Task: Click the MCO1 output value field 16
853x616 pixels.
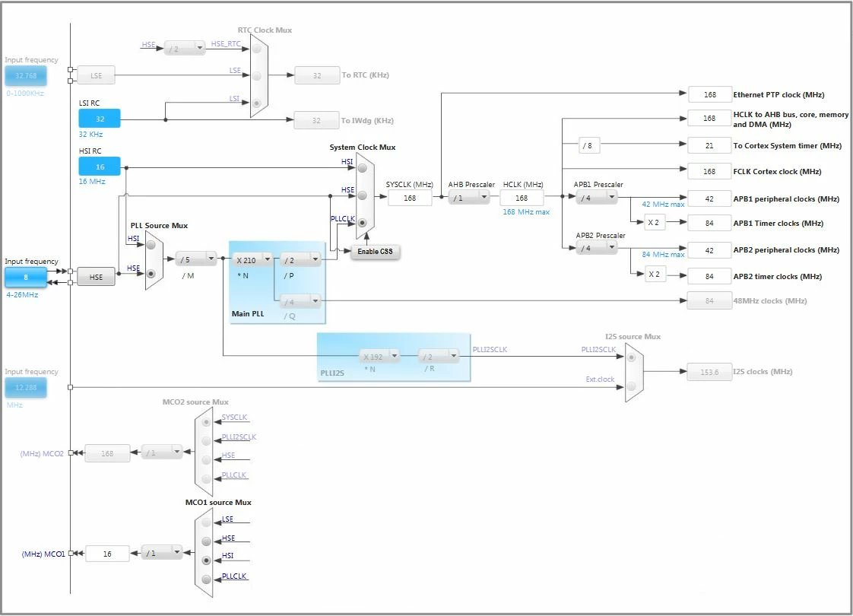Action: point(107,554)
